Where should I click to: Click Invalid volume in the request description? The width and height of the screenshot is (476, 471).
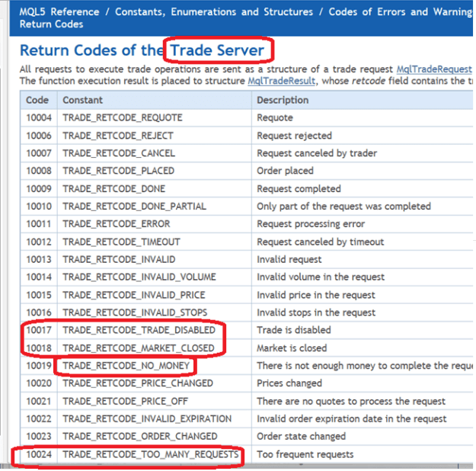pyautogui.click(x=321, y=277)
